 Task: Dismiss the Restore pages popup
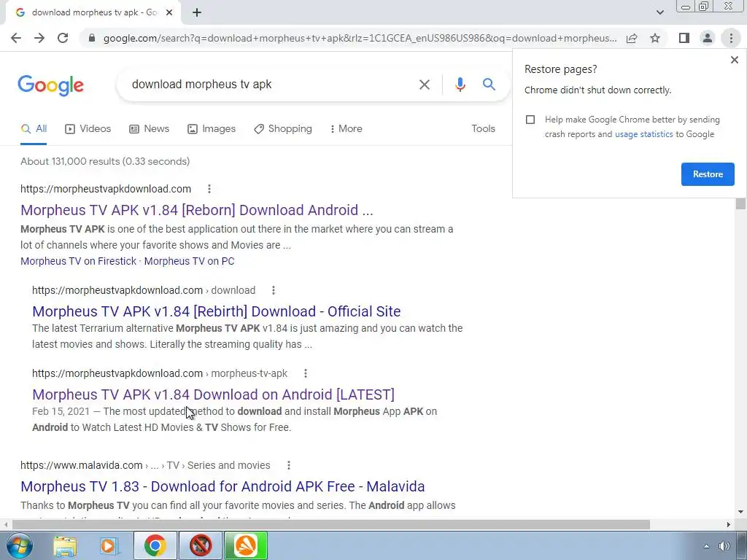pos(734,60)
